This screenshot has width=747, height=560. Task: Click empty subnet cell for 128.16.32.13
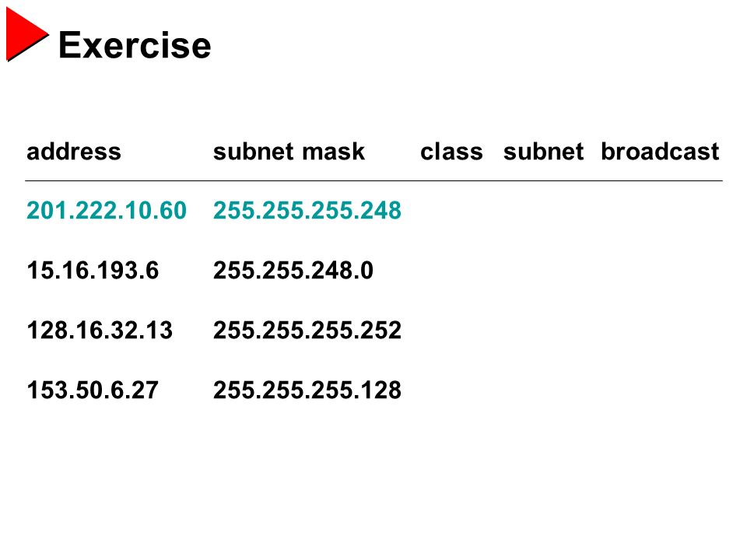(x=543, y=330)
